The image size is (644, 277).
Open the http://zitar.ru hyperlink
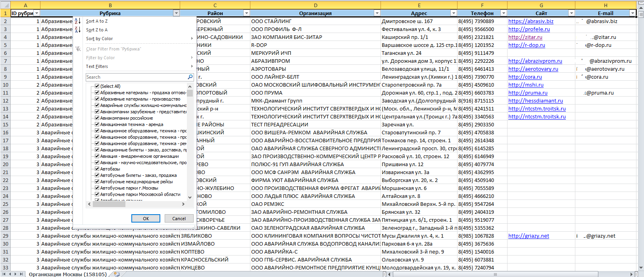[x=525, y=37]
